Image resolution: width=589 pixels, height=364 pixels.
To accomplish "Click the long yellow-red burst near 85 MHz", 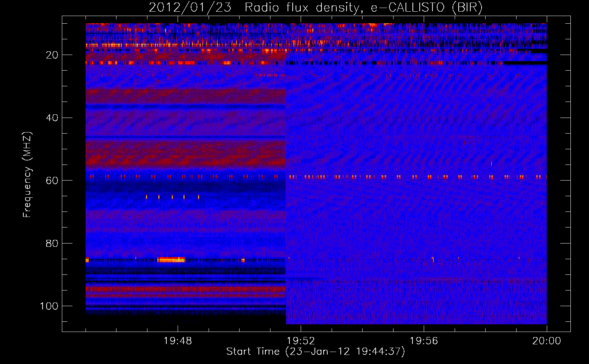I will [x=171, y=260].
